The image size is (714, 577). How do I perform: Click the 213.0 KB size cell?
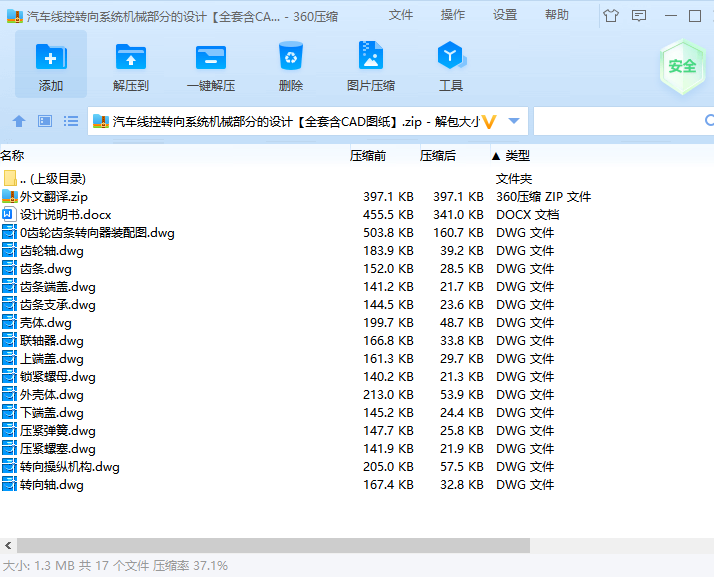click(x=388, y=394)
